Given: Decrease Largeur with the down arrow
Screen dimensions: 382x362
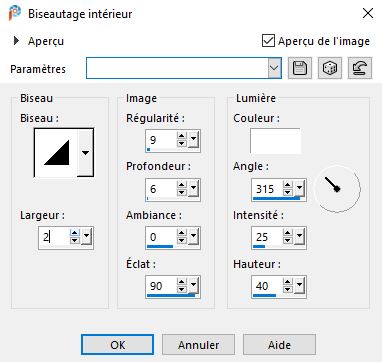Looking at the screenshot, I should (x=75, y=240).
